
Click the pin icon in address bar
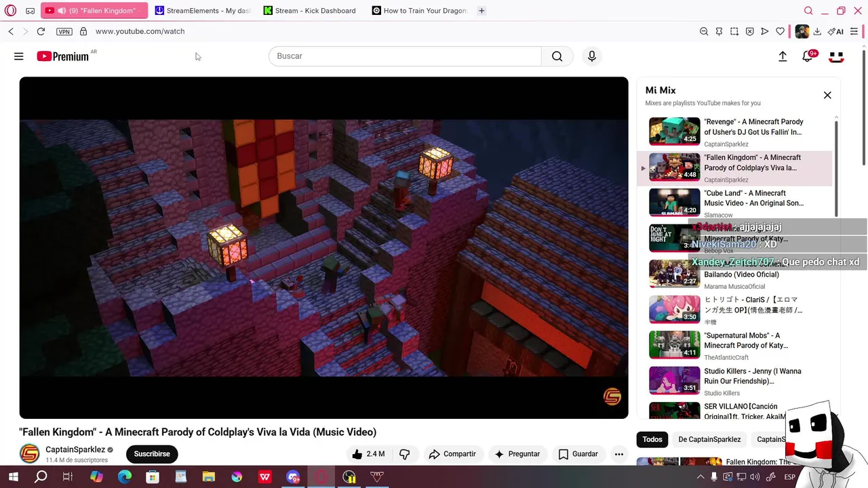click(719, 31)
